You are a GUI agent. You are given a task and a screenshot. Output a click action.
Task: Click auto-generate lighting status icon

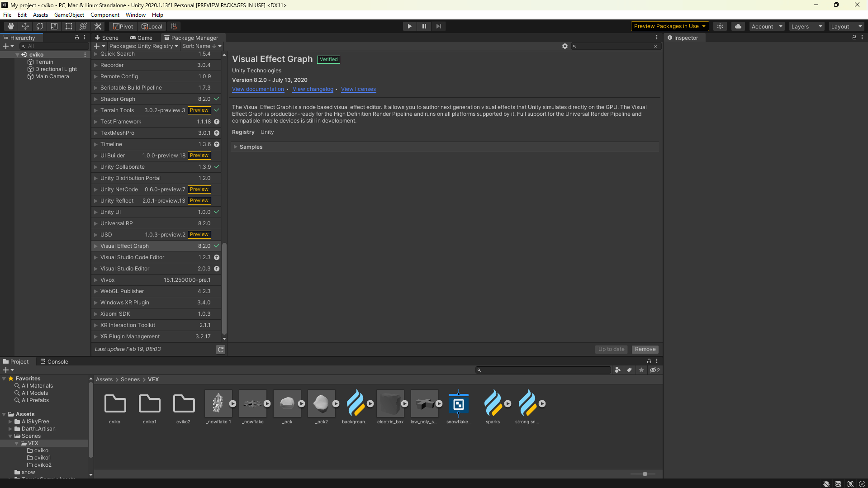[x=850, y=483]
